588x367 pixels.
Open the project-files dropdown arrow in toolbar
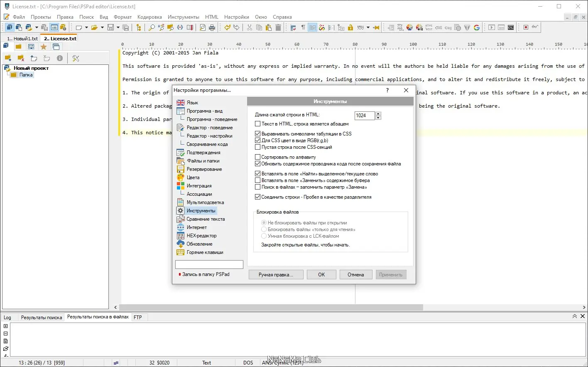pyautogui.click(x=37, y=27)
